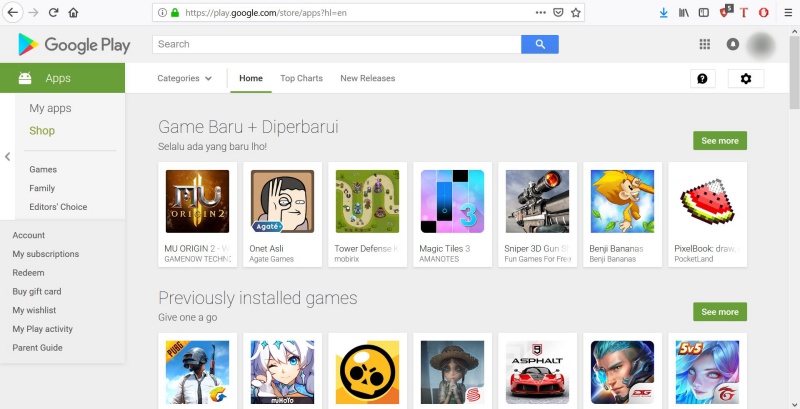Open the Parent Guide link

click(37, 348)
